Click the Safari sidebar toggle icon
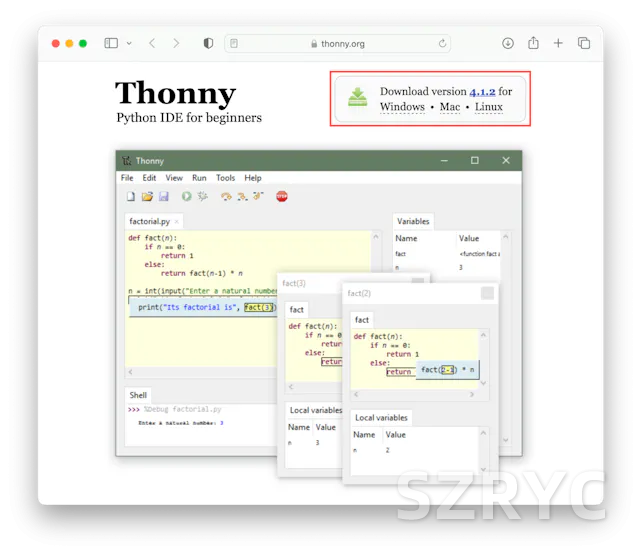Viewport: 641px width, 555px height. (x=110, y=44)
